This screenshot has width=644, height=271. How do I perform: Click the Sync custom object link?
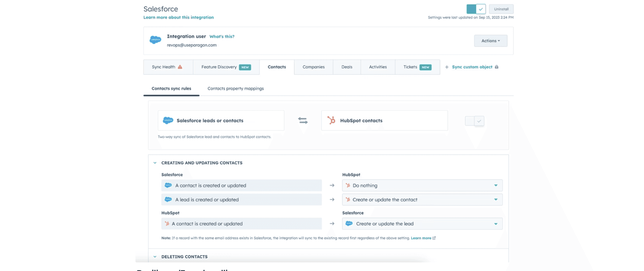pyautogui.click(x=472, y=67)
